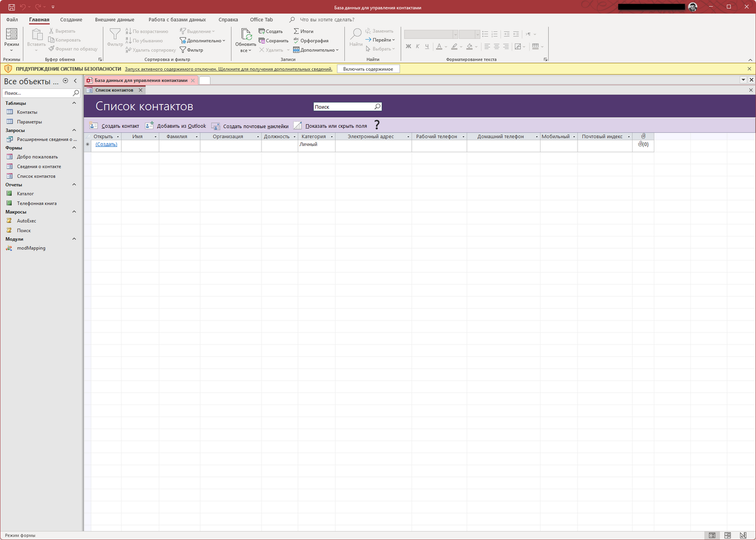Click the navigation pane Поиск field
This screenshot has width=756, height=540.
click(x=37, y=93)
